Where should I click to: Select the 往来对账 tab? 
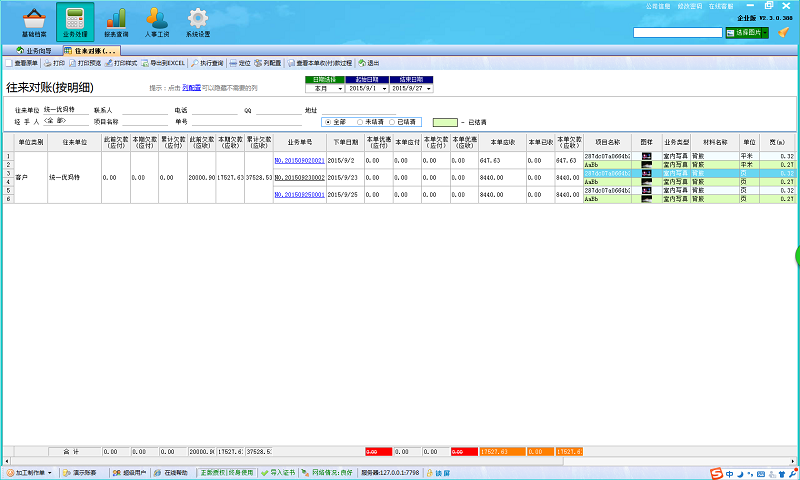point(94,49)
